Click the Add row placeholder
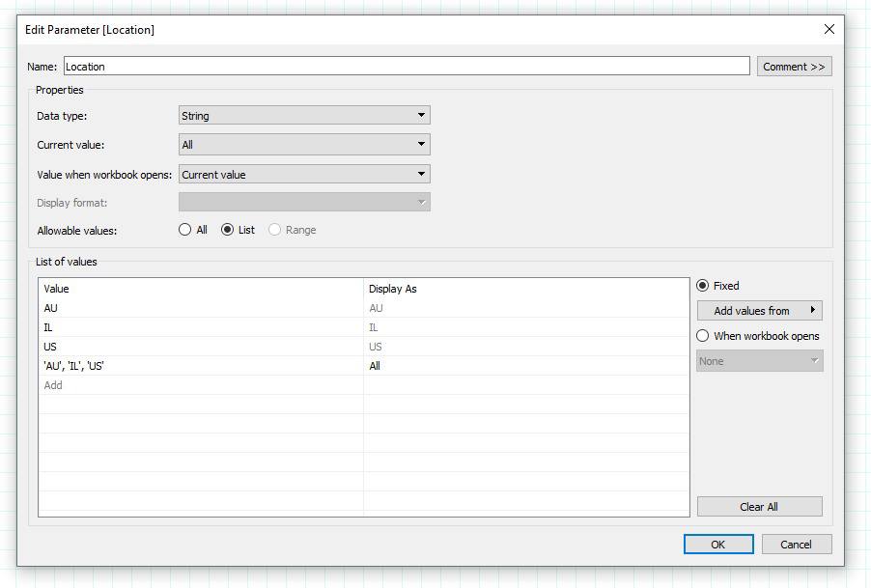The image size is (871, 588). (x=201, y=385)
